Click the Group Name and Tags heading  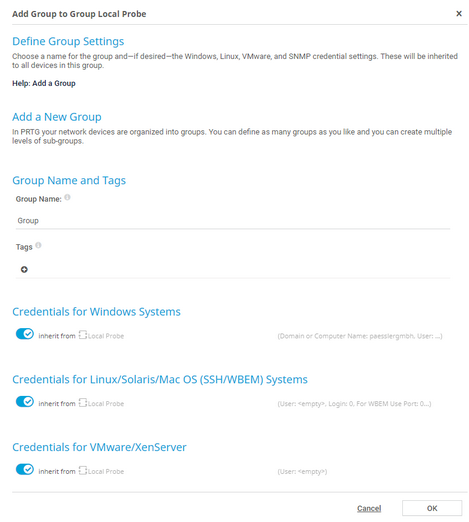69,180
